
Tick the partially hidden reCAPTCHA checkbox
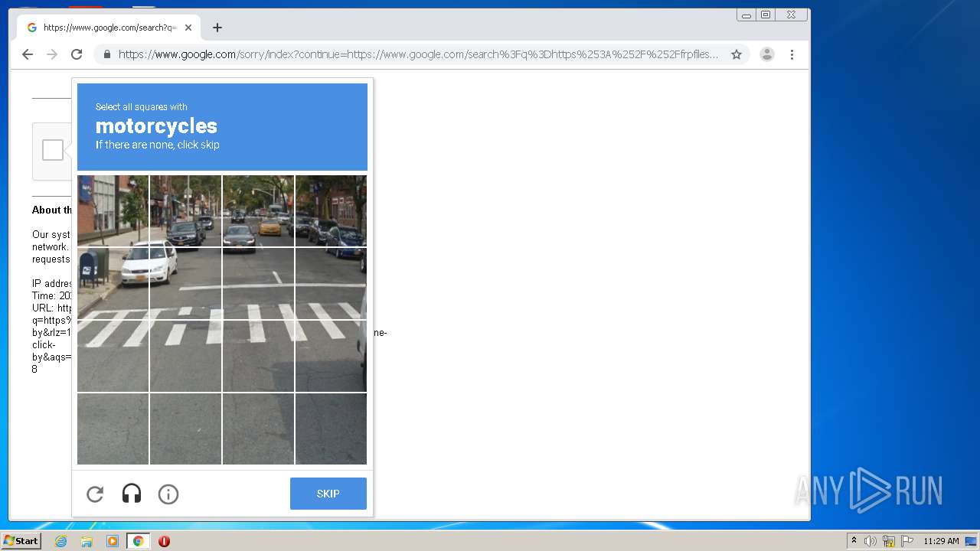point(53,150)
